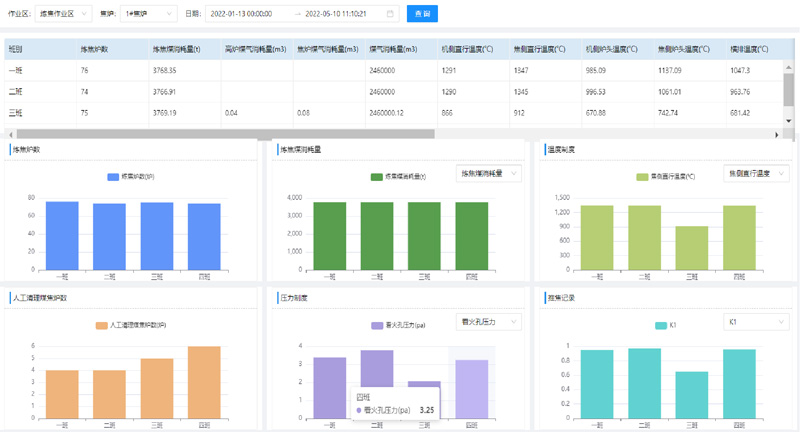Click 炼焦煤消耗量(t) column header

(x=185, y=49)
